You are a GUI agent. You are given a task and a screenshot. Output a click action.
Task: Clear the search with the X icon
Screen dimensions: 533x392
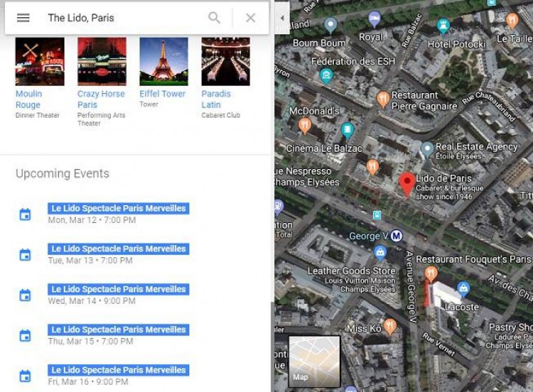tap(250, 18)
